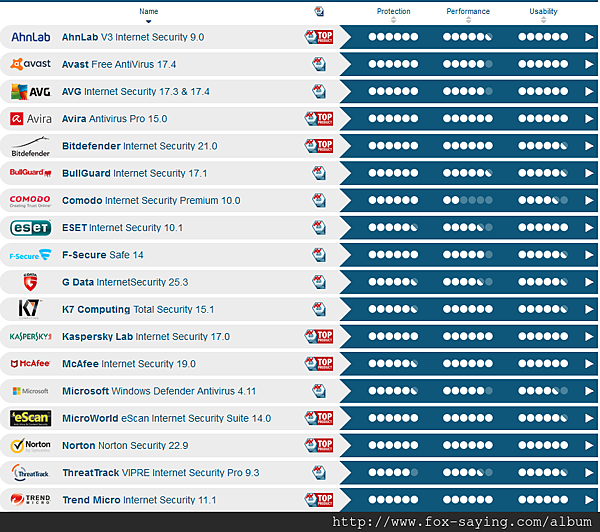Expand details arrow for Comodo row

tap(589, 200)
